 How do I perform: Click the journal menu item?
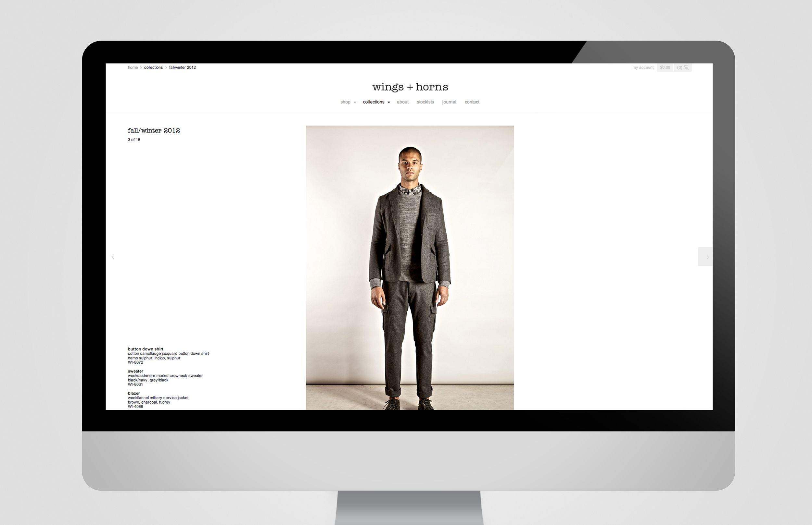[448, 102]
